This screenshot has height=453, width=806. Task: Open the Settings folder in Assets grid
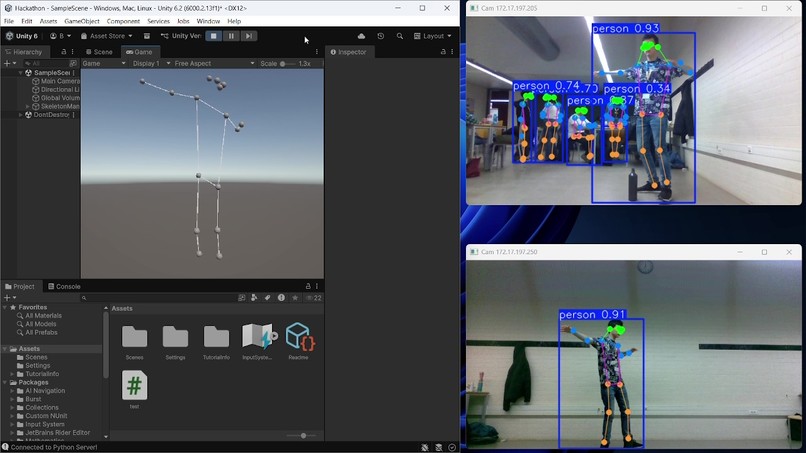(x=175, y=337)
